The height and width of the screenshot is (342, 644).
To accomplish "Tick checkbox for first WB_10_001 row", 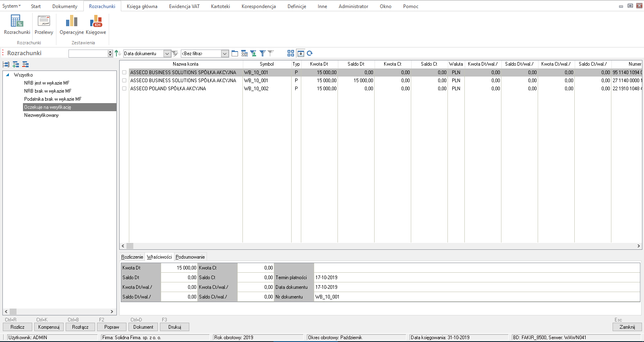I will pos(124,73).
